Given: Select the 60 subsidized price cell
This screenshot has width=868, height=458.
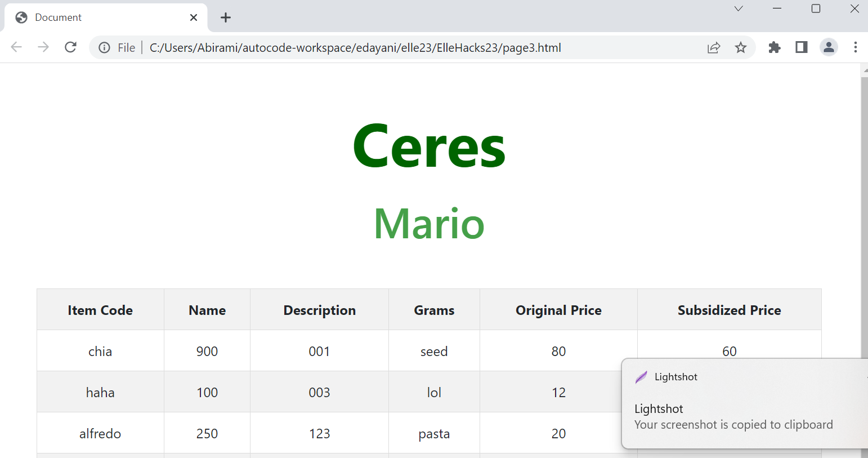Looking at the screenshot, I should [x=730, y=347].
